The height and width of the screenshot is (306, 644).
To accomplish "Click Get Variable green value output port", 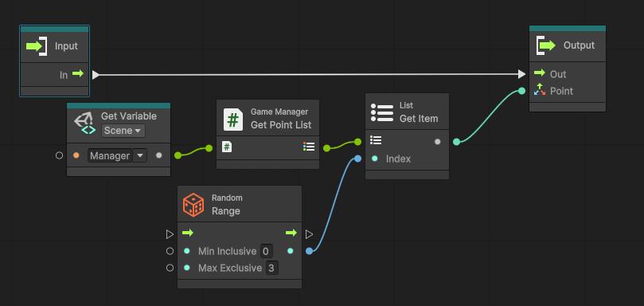I will [x=178, y=155].
